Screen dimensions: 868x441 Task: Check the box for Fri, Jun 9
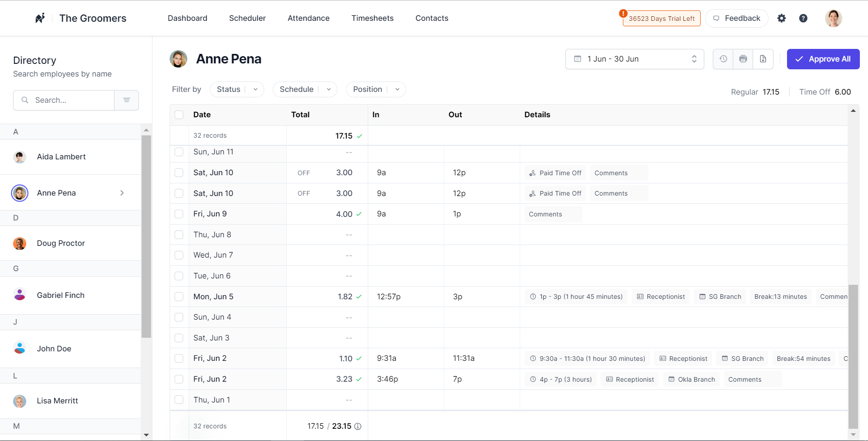pyautogui.click(x=179, y=214)
